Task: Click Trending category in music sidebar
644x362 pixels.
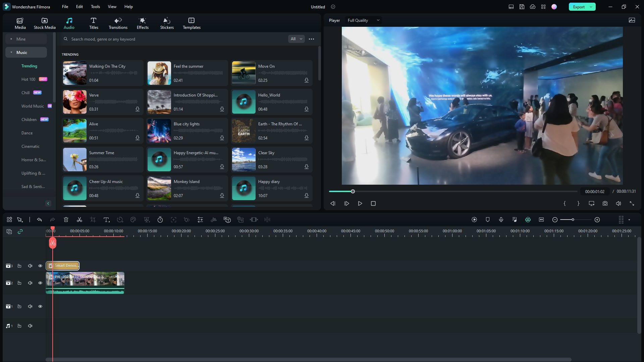Action: pyautogui.click(x=29, y=65)
